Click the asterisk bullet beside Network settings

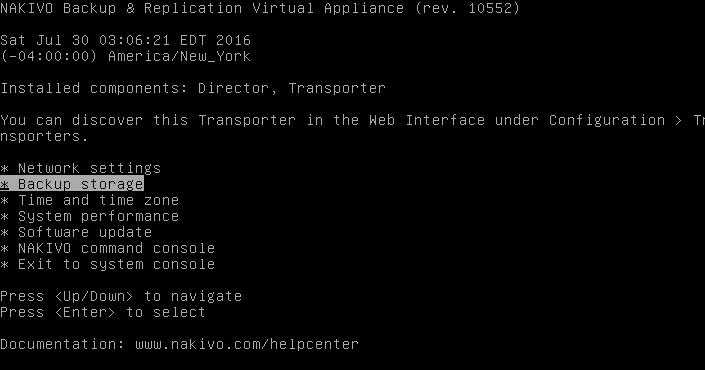click(4, 169)
